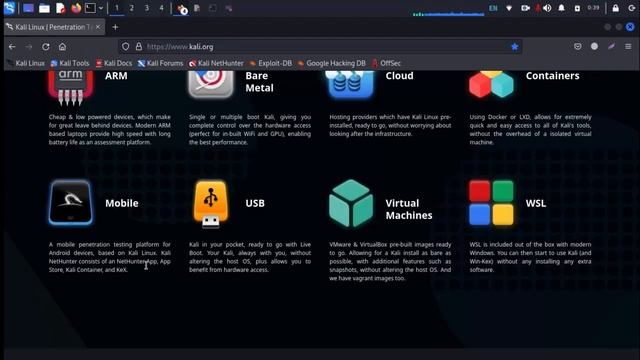Open the Kali Forums bookmark
This screenshot has width=640, height=360.
pyautogui.click(x=160, y=63)
